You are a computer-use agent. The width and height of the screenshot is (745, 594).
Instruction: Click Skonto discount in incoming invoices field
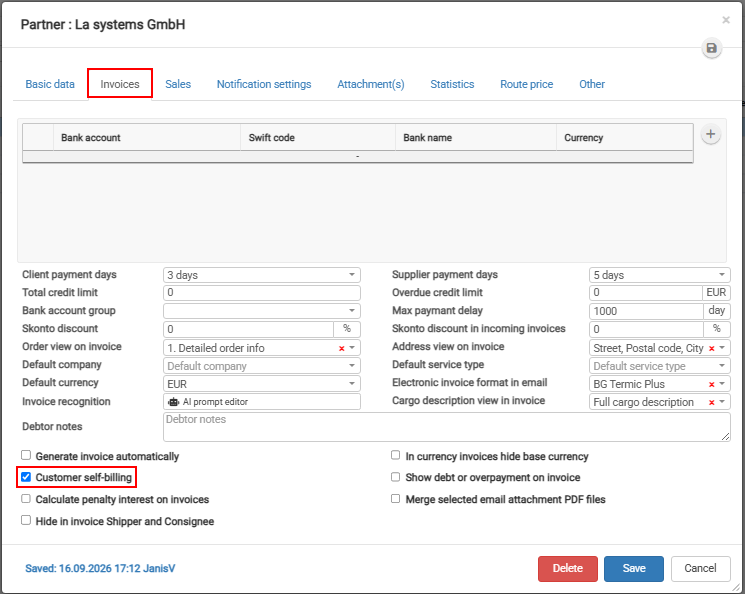tap(646, 329)
